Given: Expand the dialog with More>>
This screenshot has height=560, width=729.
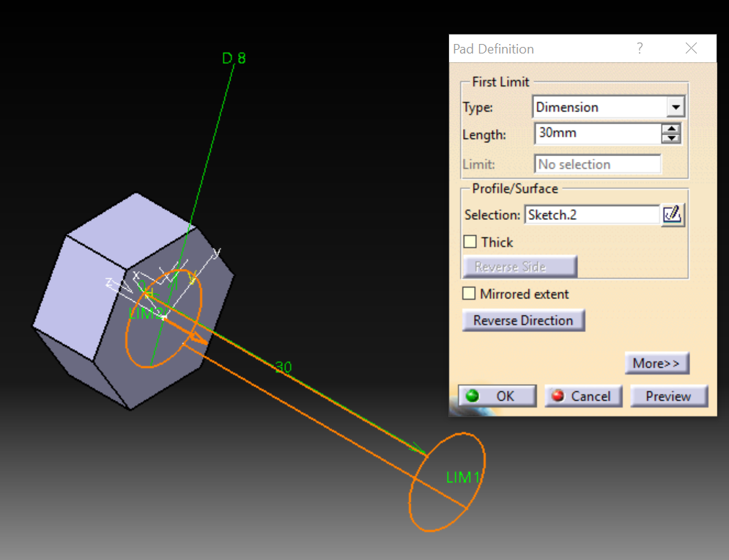Looking at the screenshot, I should [x=656, y=363].
